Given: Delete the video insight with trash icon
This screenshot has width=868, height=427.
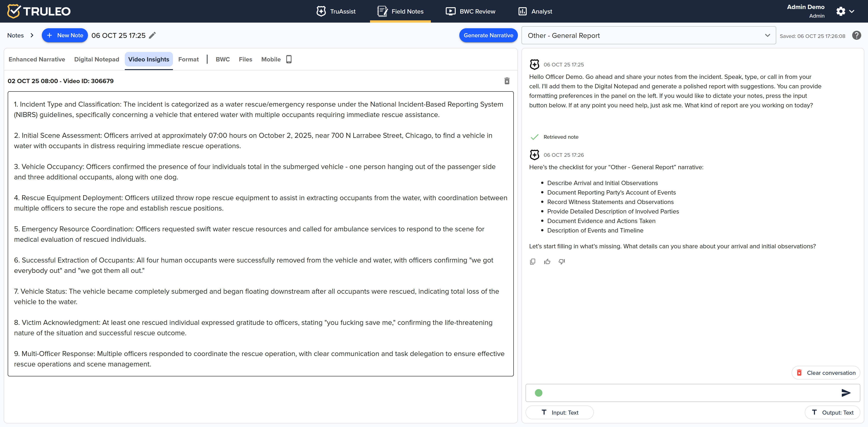Looking at the screenshot, I should (506, 81).
